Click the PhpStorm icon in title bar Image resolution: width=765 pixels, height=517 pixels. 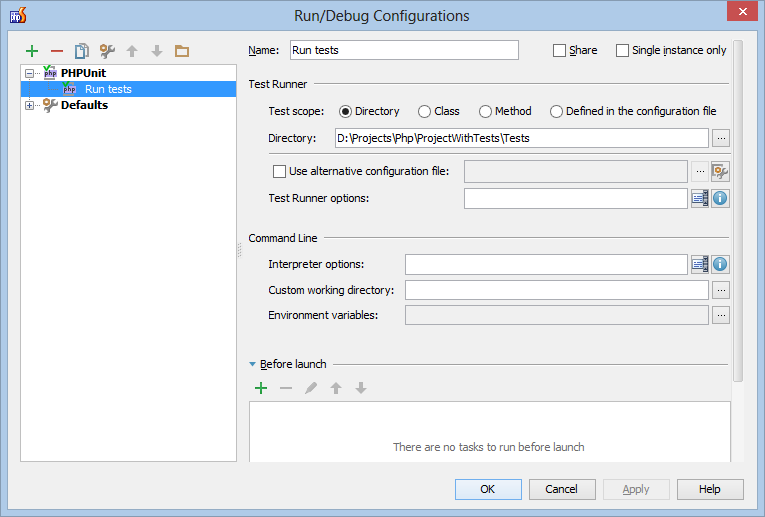tap(18, 15)
